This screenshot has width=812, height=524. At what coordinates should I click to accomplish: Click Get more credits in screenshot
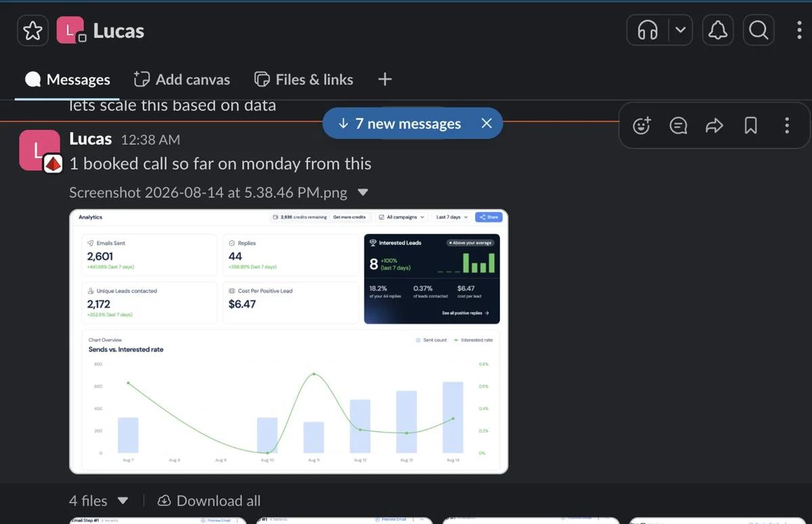click(x=349, y=217)
